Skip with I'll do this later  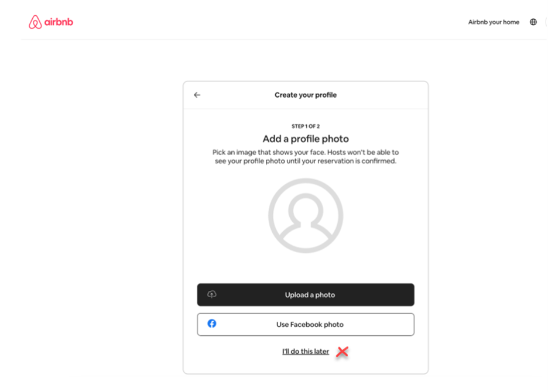pyautogui.click(x=306, y=352)
